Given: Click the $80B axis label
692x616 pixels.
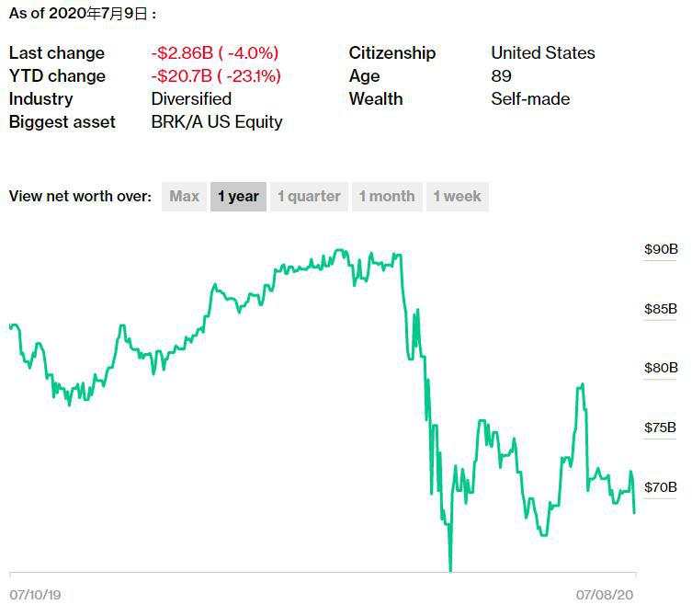Looking at the screenshot, I should point(660,368).
